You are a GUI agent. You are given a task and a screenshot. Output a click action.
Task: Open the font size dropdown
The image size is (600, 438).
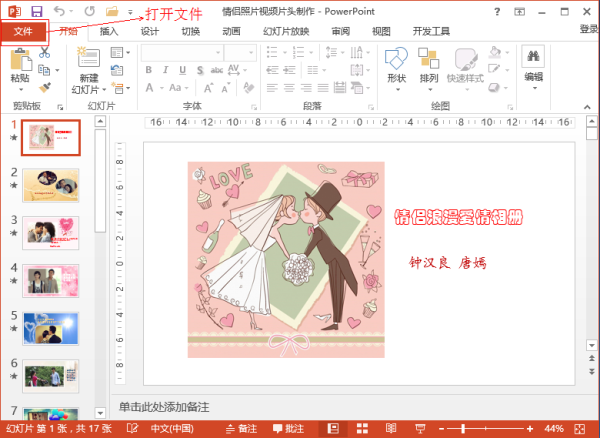coord(251,53)
